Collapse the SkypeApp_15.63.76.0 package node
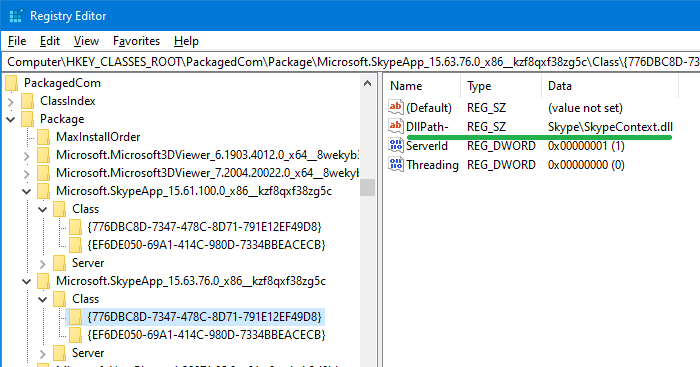The image size is (700, 367). [27, 282]
